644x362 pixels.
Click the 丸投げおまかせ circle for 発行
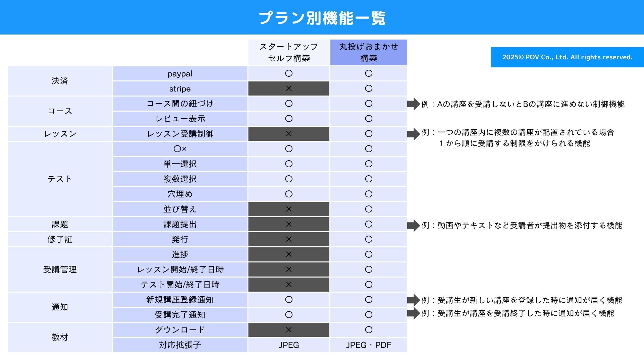(369, 239)
